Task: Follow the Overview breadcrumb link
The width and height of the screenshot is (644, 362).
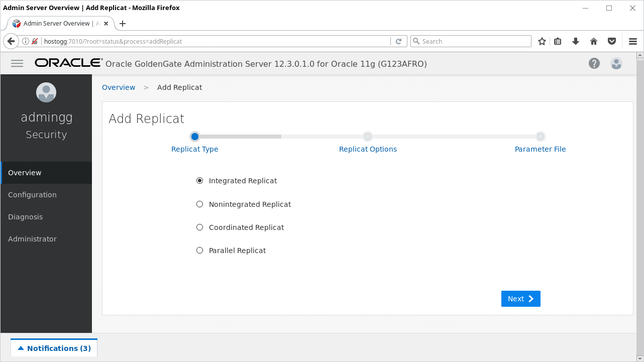Action: [119, 87]
